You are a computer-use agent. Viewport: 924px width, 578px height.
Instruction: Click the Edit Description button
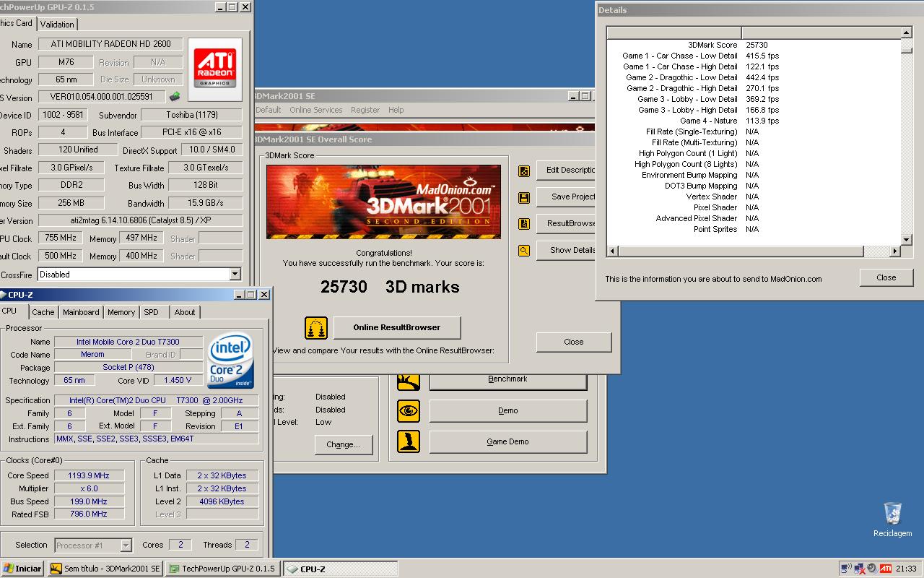[x=566, y=171]
